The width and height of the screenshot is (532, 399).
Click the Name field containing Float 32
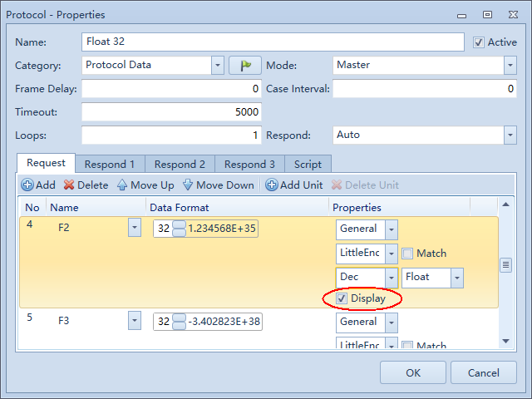pos(273,42)
